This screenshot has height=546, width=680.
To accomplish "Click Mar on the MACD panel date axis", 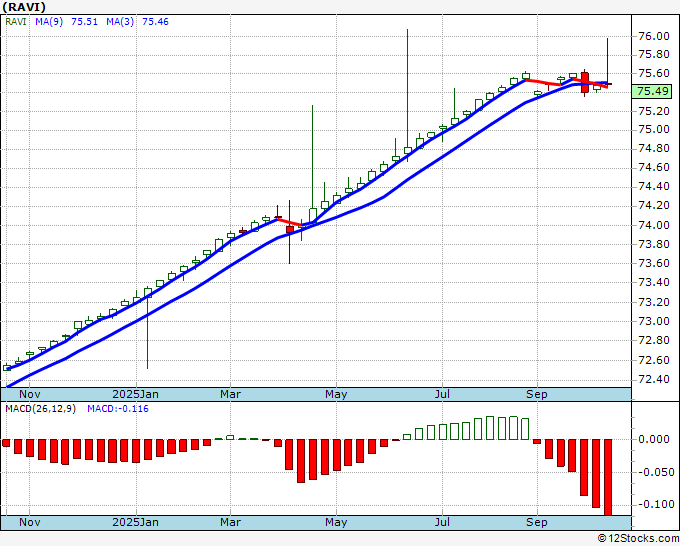I will click(x=230, y=522).
